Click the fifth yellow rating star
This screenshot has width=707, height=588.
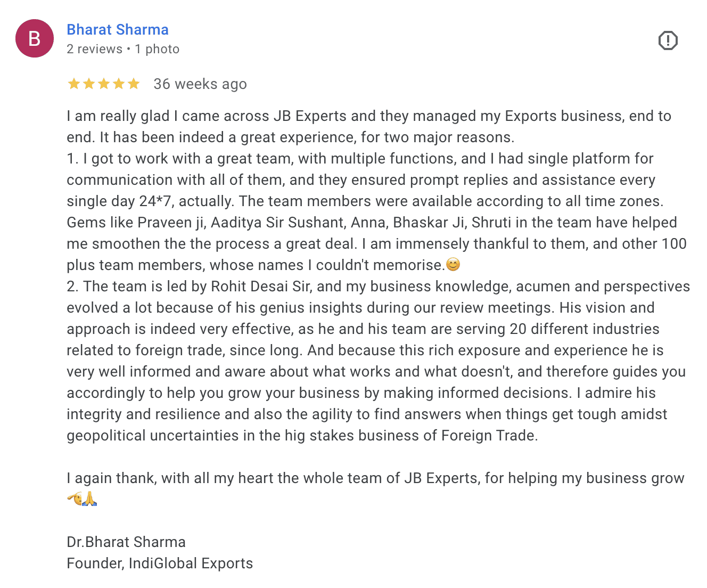click(134, 84)
